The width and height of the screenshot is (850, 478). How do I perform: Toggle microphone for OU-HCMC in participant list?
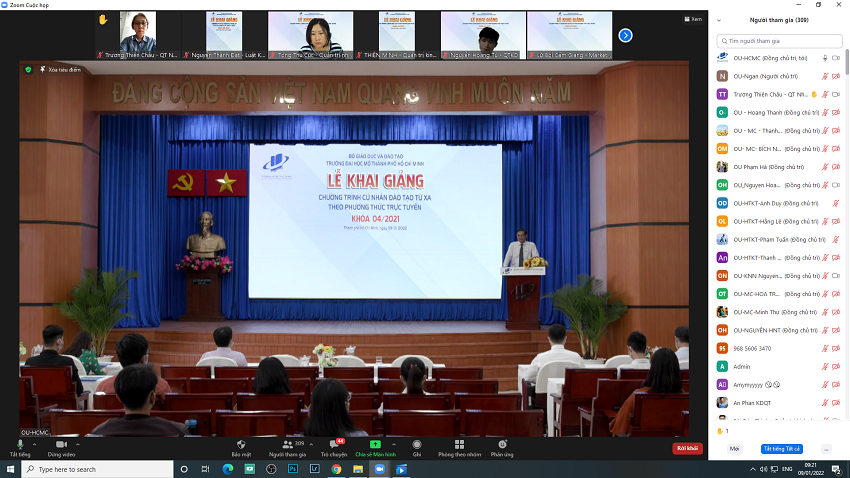coord(824,58)
